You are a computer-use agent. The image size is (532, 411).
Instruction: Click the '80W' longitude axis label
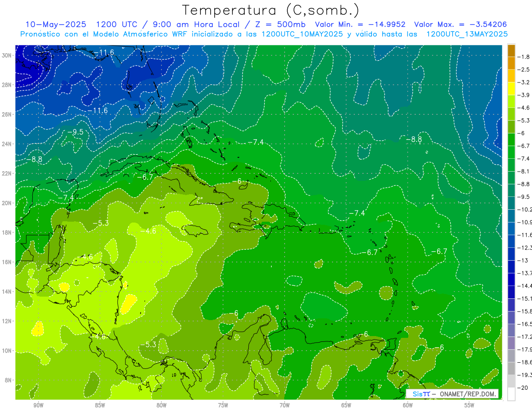[x=161, y=405]
